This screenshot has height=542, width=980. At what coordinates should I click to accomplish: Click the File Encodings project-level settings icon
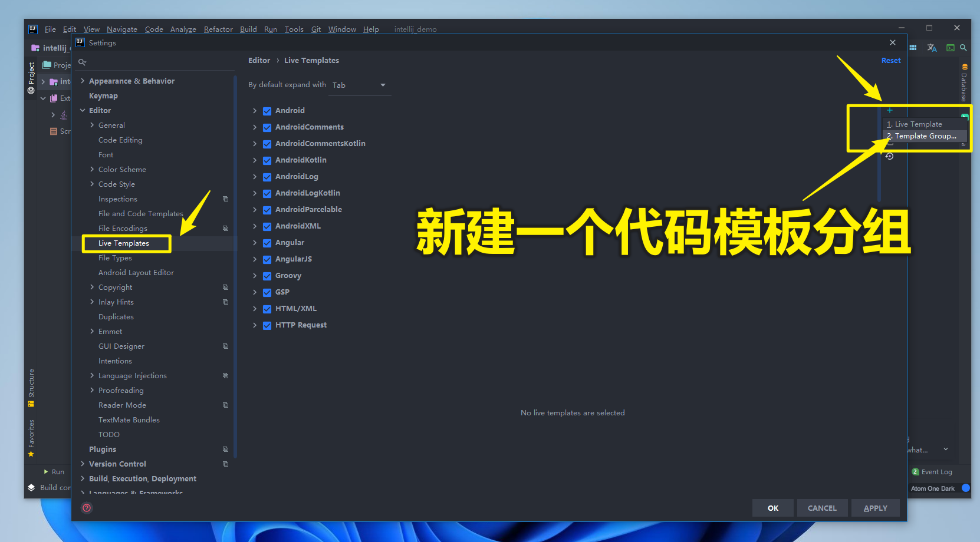(x=225, y=229)
